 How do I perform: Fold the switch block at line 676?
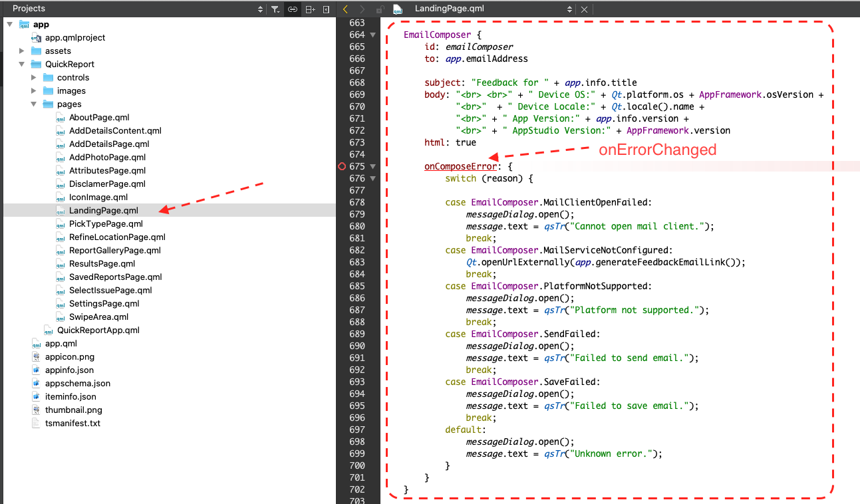click(373, 178)
